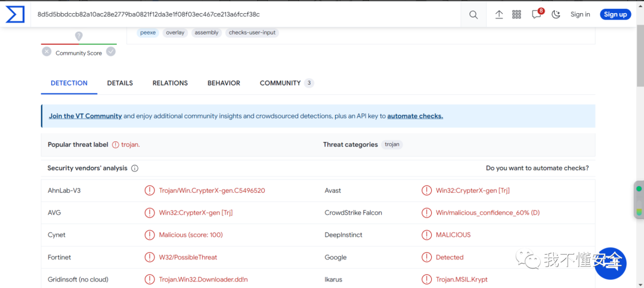
Task: Open the COMMUNITY tab
Action: coord(280,83)
